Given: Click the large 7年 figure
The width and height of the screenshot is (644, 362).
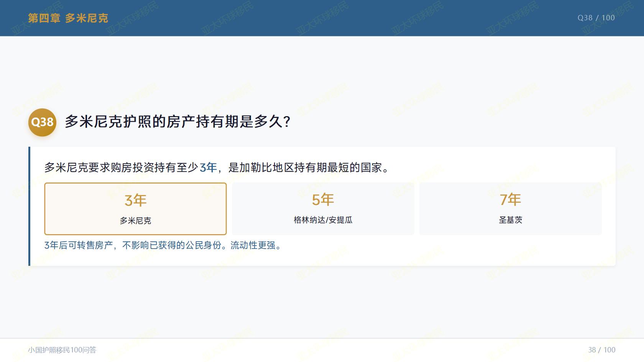Looking at the screenshot, I should pos(510,200).
